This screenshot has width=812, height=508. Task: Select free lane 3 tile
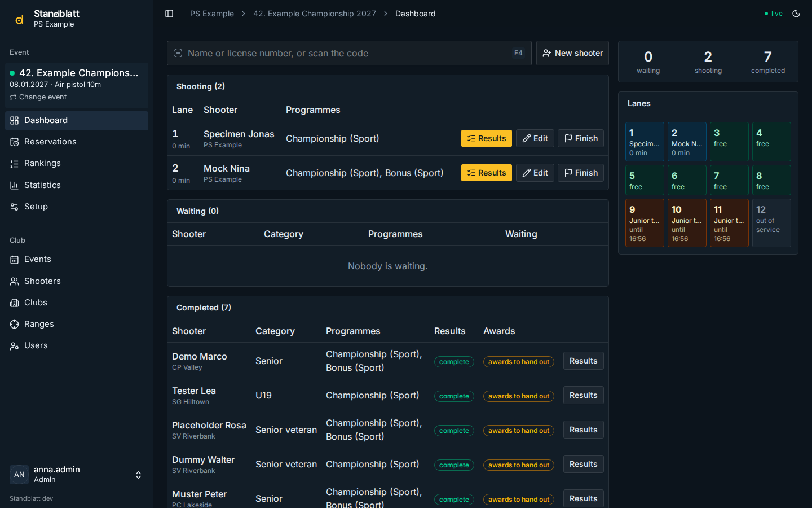[x=729, y=142]
